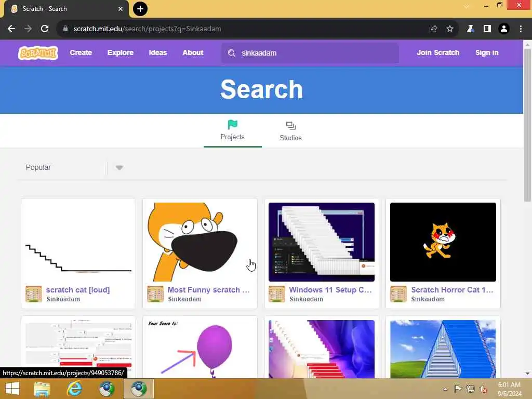Open the Windows 11 Setup C... project title
This screenshot has width=532, height=399.
pos(330,290)
